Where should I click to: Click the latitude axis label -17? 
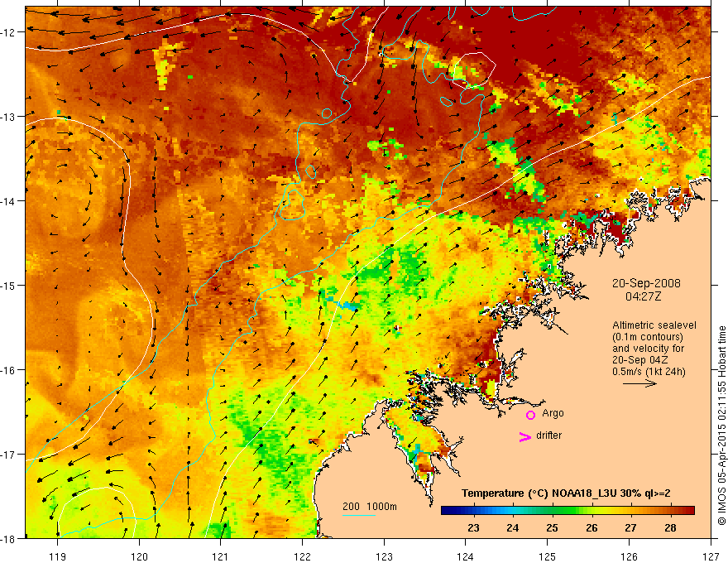(8, 454)
